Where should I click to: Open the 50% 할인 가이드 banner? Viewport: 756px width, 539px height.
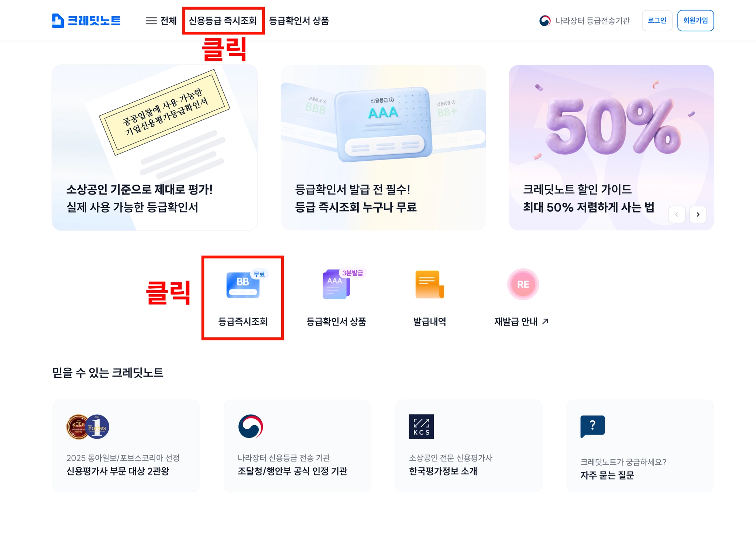611,148
